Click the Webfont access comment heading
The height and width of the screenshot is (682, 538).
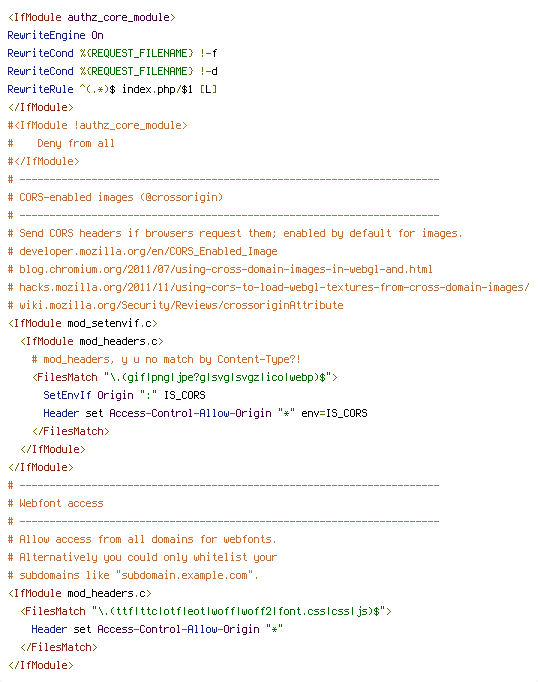tap(55, 503)
